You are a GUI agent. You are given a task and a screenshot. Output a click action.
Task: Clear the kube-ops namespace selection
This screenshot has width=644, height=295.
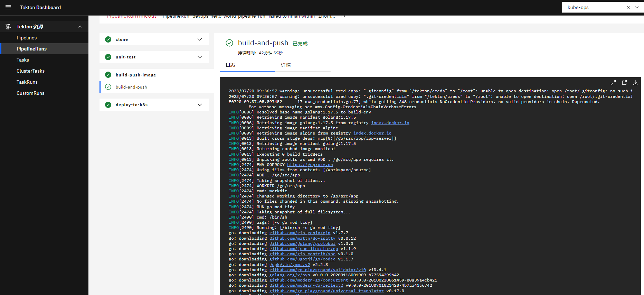click(628, 7)
